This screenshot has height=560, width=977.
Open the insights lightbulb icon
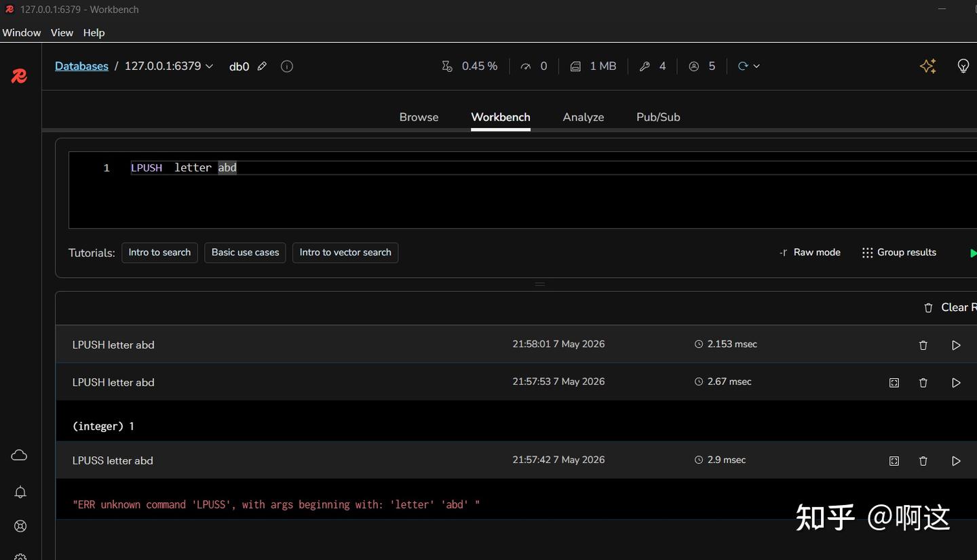tap(963, 66)
